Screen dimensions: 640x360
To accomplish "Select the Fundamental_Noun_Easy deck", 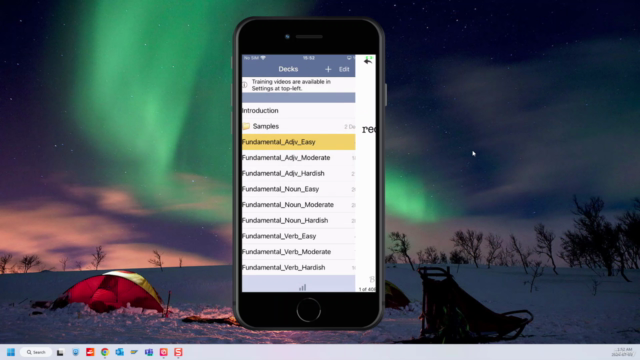I will coord(298,189).
